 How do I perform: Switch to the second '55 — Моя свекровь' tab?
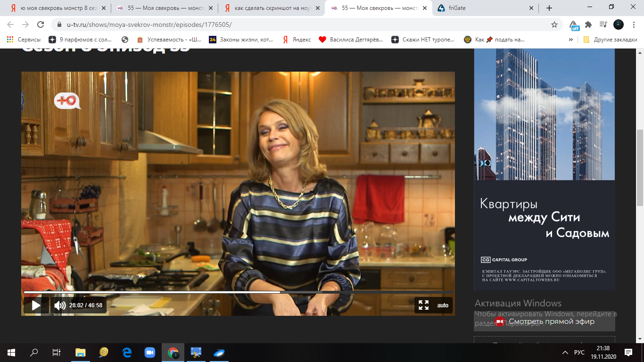(x=380, y=8)
